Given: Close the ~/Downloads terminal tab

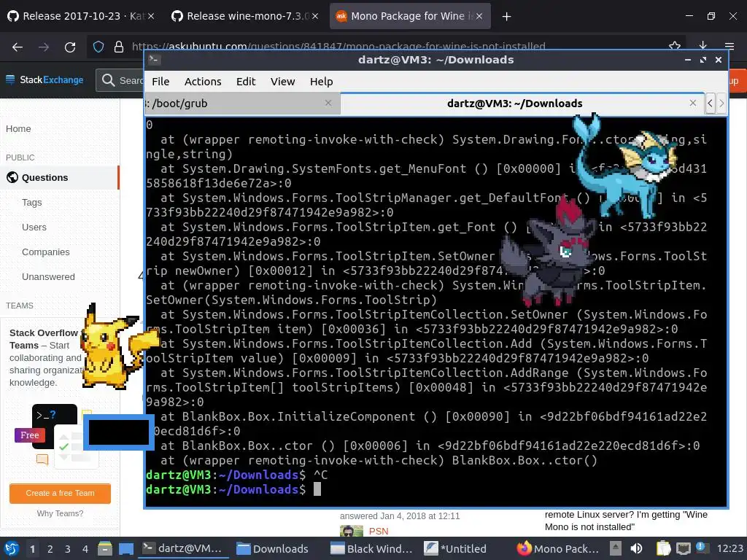Looking at the screenshot, I should tap(693, 103).
